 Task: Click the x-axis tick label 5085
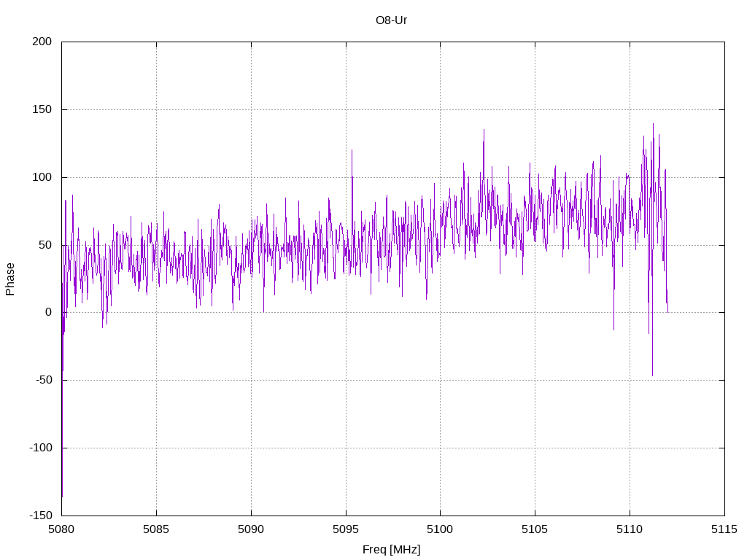point(156,529)
